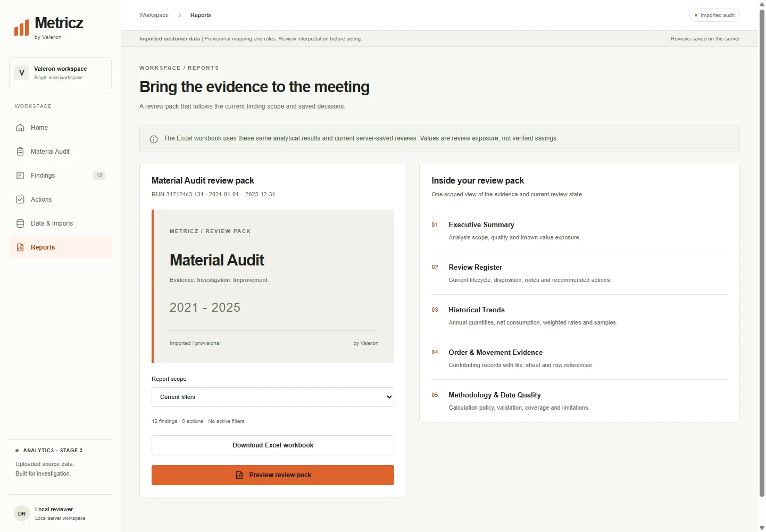Open the Actions page

(60, 199)
